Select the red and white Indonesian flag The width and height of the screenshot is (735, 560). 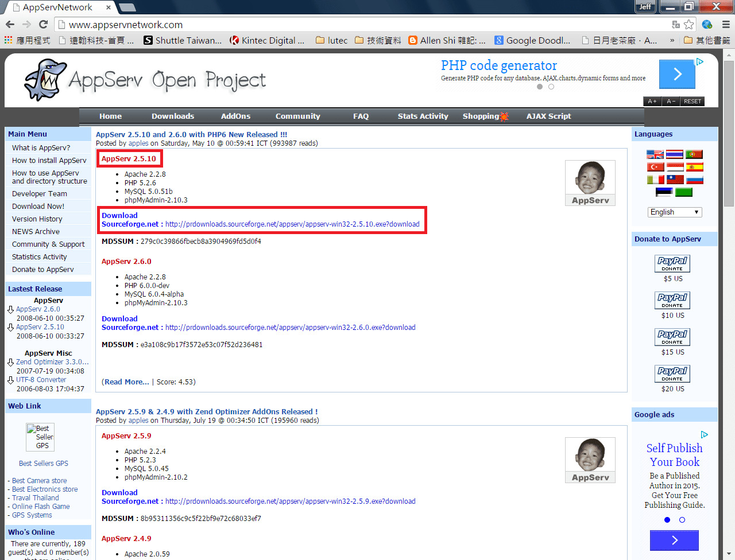(x=675, y=167)
